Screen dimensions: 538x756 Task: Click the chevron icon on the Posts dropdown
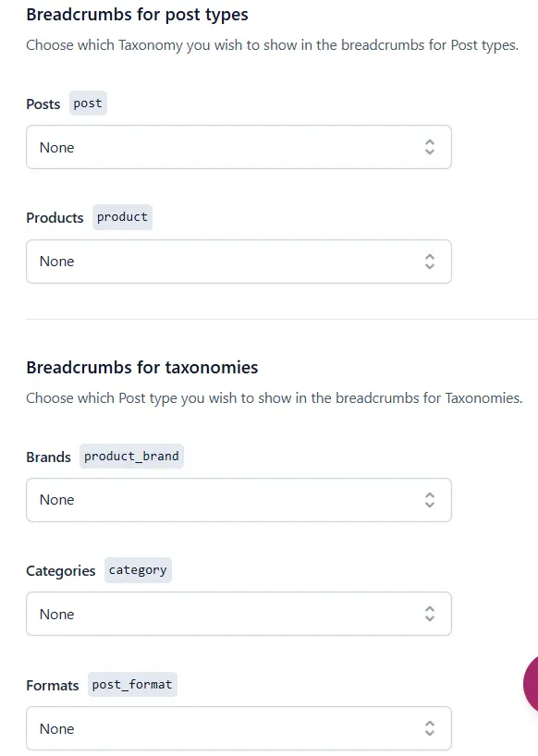coord(430,147)
